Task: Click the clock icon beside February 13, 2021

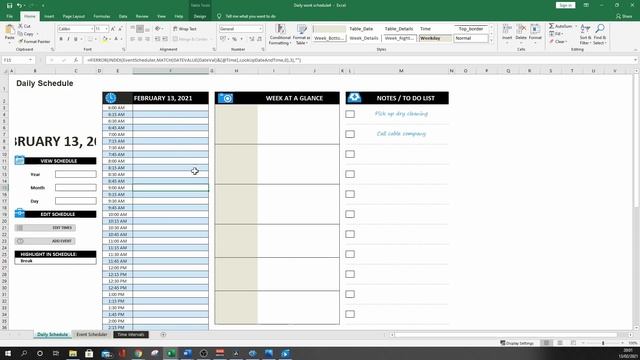Action: [x=111, y=98]
